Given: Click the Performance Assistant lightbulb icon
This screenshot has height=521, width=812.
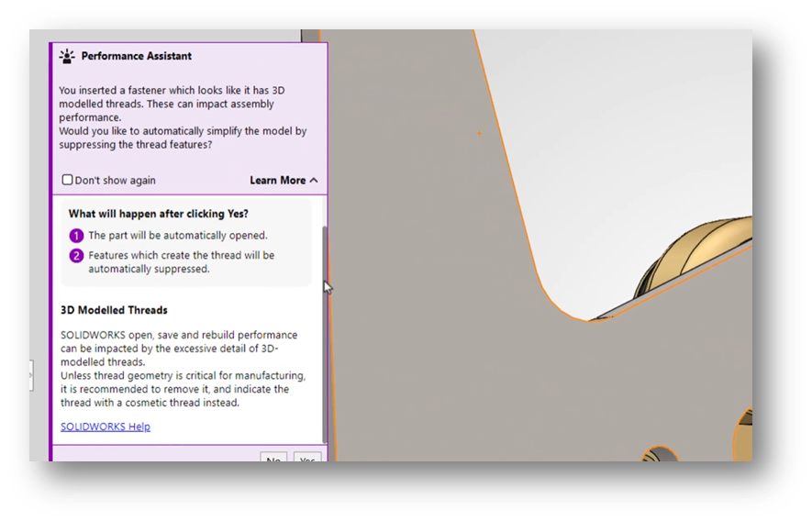Looking at the screenshot, I should [x=67, y=56].
